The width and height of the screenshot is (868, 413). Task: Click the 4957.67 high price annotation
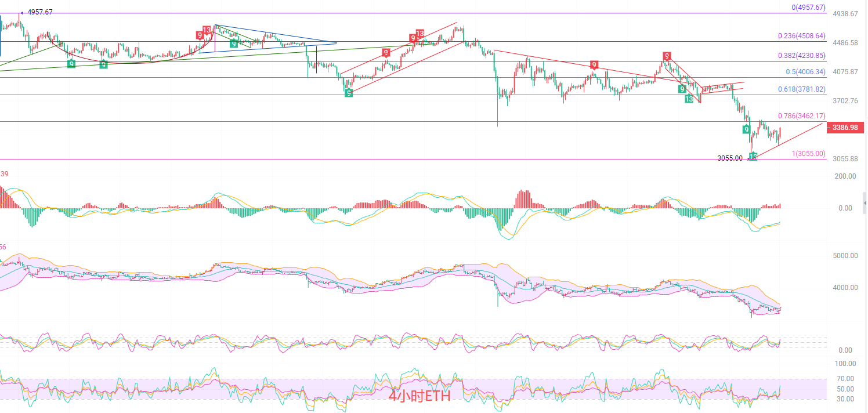(40, 12)
